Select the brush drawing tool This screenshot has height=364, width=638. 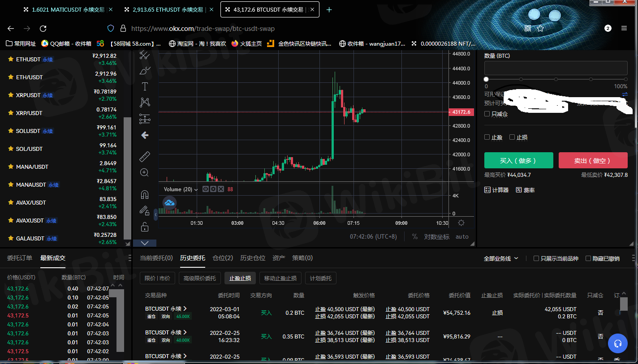click(x=145, y=70)
